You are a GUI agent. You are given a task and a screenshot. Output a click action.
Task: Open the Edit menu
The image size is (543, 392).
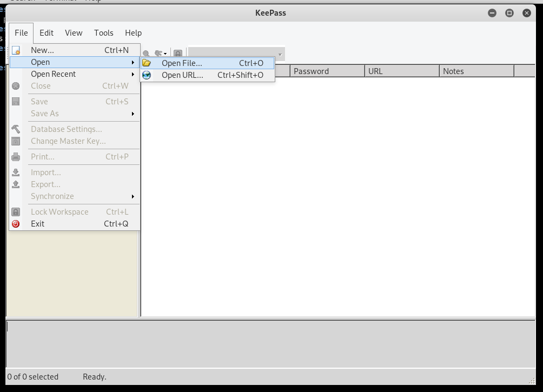pyautogui.click(x=47, y=33)
